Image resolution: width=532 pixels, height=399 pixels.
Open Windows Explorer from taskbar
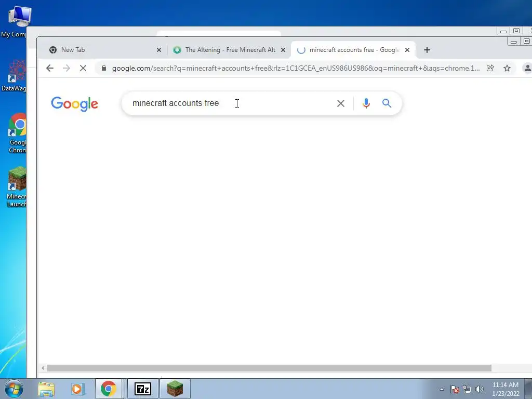(46, 389)
